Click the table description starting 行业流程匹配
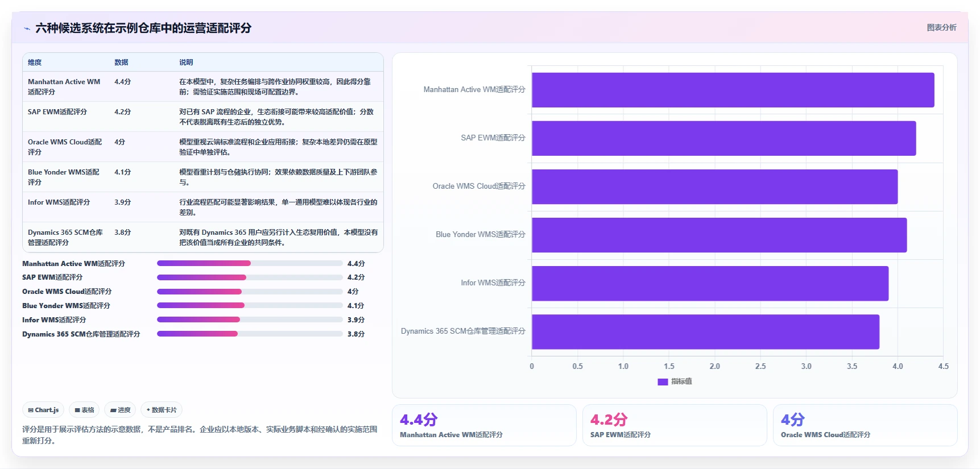The width and height of the screenshot is (980, 469). click(278, 207)
